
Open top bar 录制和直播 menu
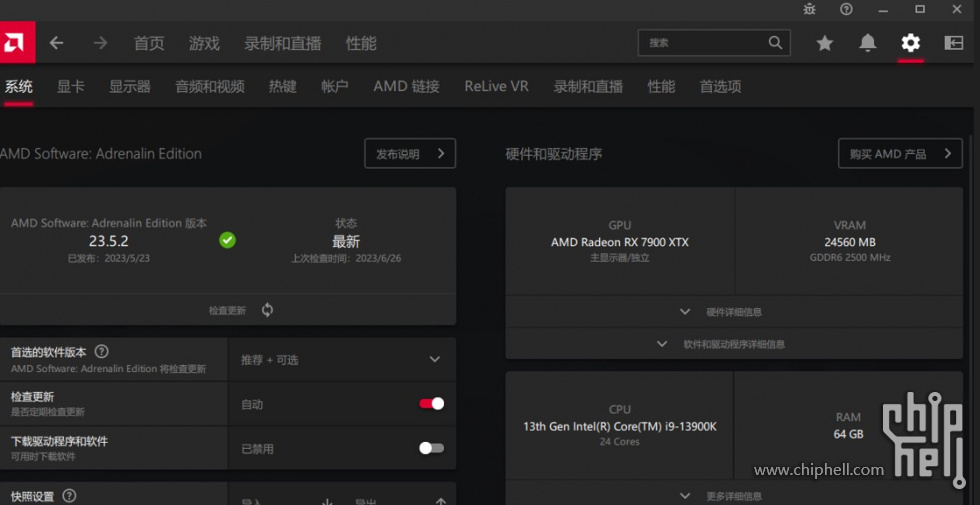282,43
